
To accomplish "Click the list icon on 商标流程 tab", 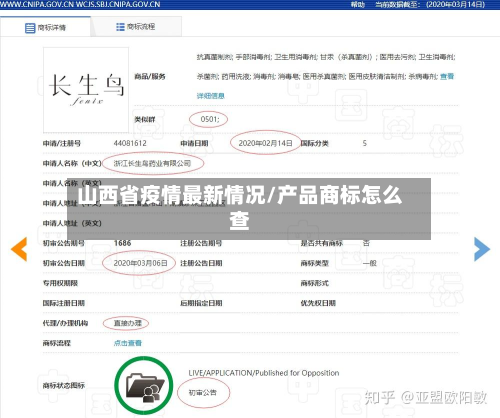I will (x=120, y=27).
